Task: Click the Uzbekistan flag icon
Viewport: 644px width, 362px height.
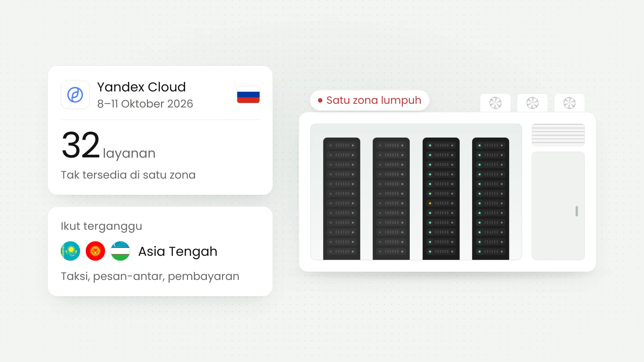Action: click(x=120, y=251)
